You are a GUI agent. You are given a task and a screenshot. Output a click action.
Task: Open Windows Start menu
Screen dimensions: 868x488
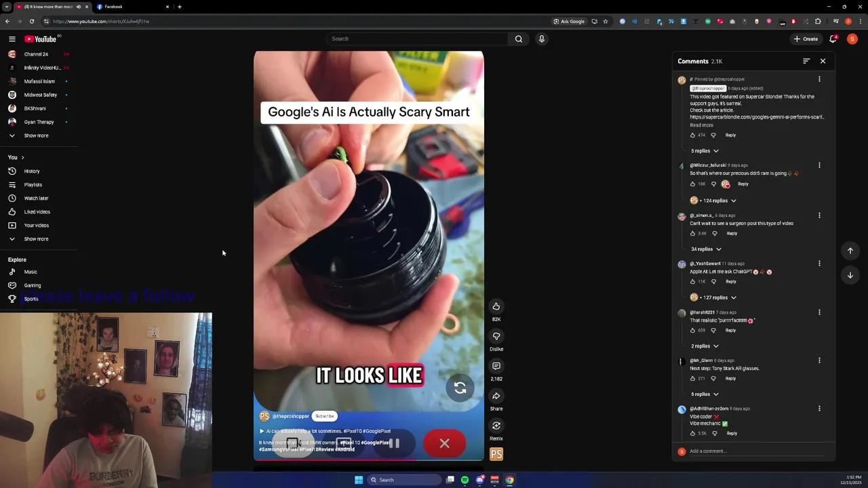[x=359, y=480]
